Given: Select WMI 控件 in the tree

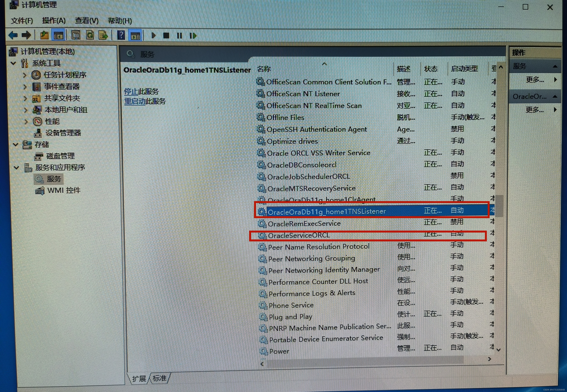Looking at the screenshot, I should [64, 190].
